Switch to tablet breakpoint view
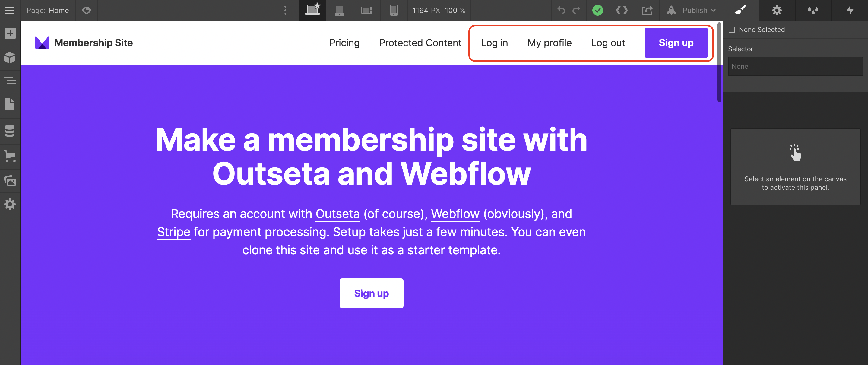The image size is (868, 365). pyautogui.click(x=340, y=11)
